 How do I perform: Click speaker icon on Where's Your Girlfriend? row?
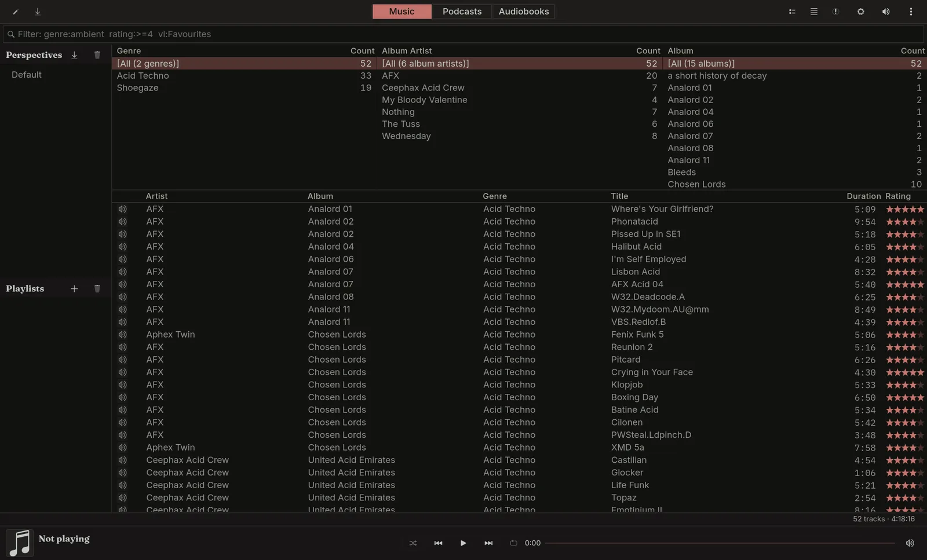pyautogui.click(x=122, y=209)
